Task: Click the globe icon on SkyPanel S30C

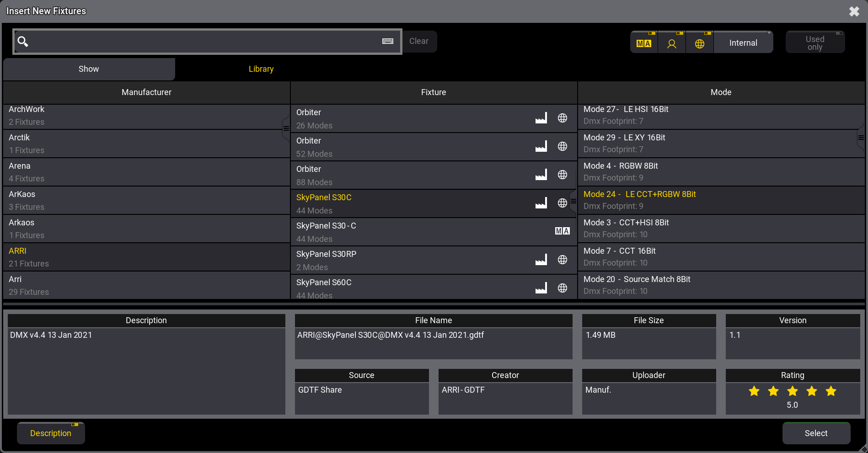Action: 563,203
